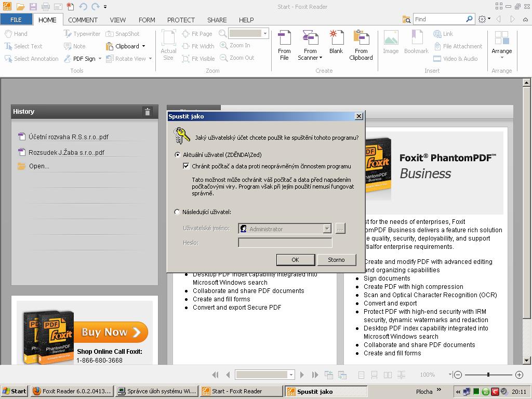Screen dimensions: 532x399
Task: Switch to Správce úloh systému taskbar item
Action: click(x=157, y=391)
